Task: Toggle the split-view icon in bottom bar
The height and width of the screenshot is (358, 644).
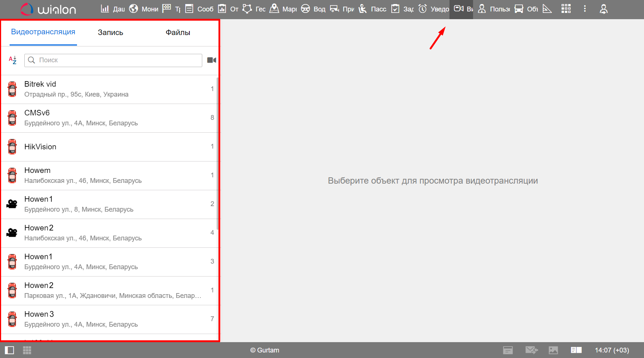Action: pos(576,350)
